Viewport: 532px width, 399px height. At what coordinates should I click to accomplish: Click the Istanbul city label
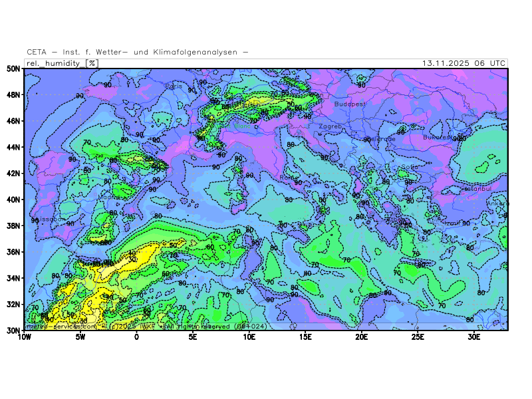tap(476, 189)
